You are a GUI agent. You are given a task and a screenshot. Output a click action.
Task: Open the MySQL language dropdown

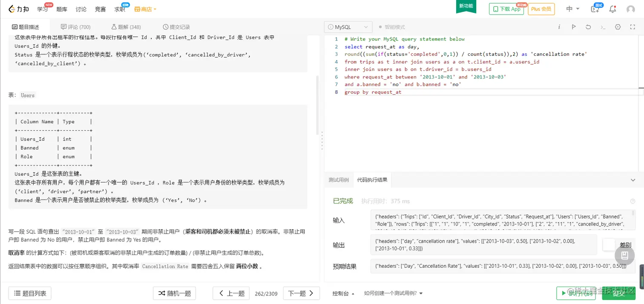pyautogui.click(x=348, y=26)
